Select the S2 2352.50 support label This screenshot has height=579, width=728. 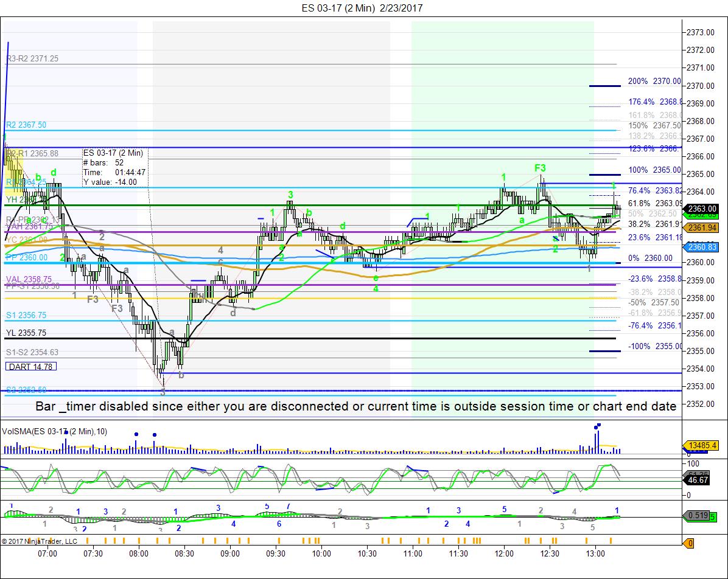(x=26, y=390)
